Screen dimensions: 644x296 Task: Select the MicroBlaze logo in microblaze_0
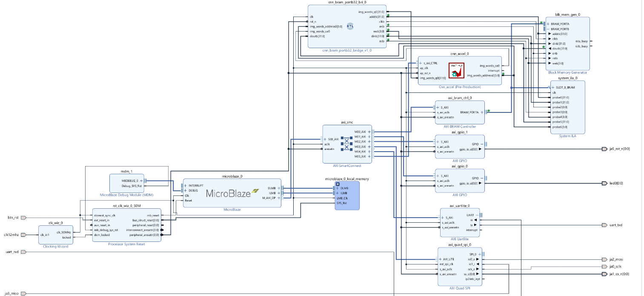click(232, 193)
